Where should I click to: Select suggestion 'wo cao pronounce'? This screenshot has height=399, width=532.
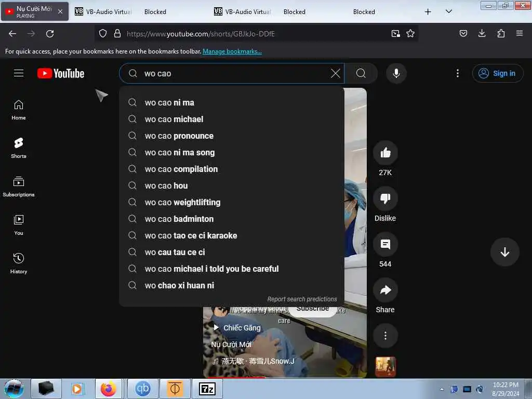point(231,136)
